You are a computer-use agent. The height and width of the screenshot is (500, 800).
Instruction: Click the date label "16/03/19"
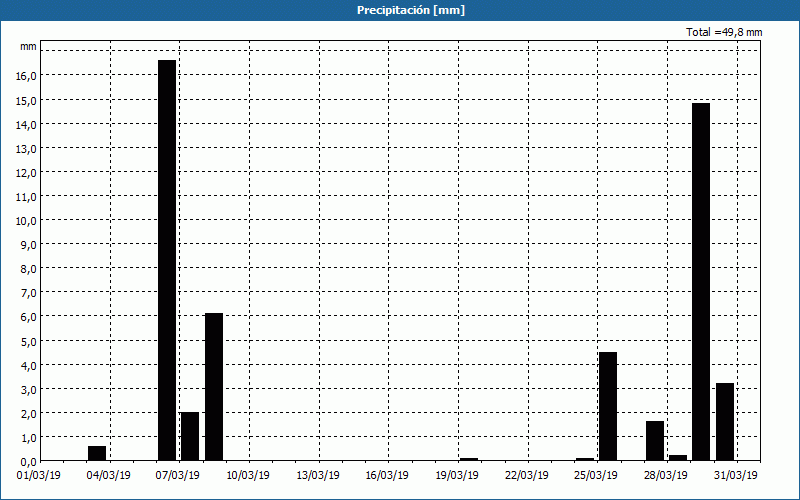pos(387,476)
